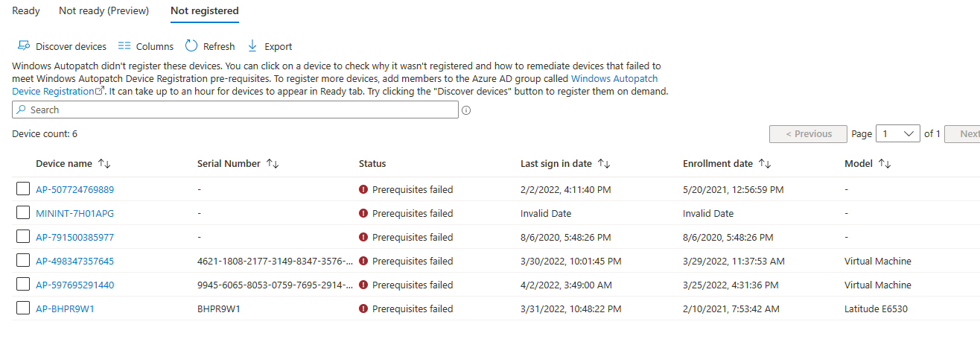Viewport: 980px width, 345px height.
Task: Sort by Serial Number arrows
Action: (273, 164)
